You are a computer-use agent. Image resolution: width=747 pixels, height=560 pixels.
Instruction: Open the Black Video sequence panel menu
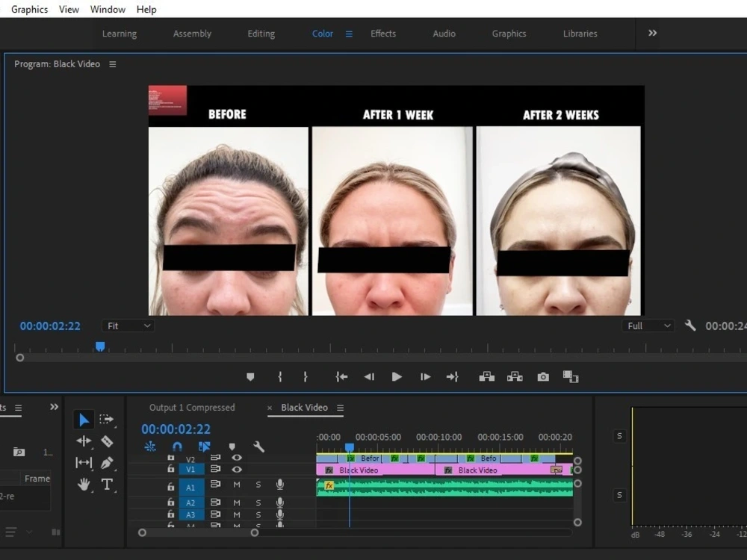point(340,408)
